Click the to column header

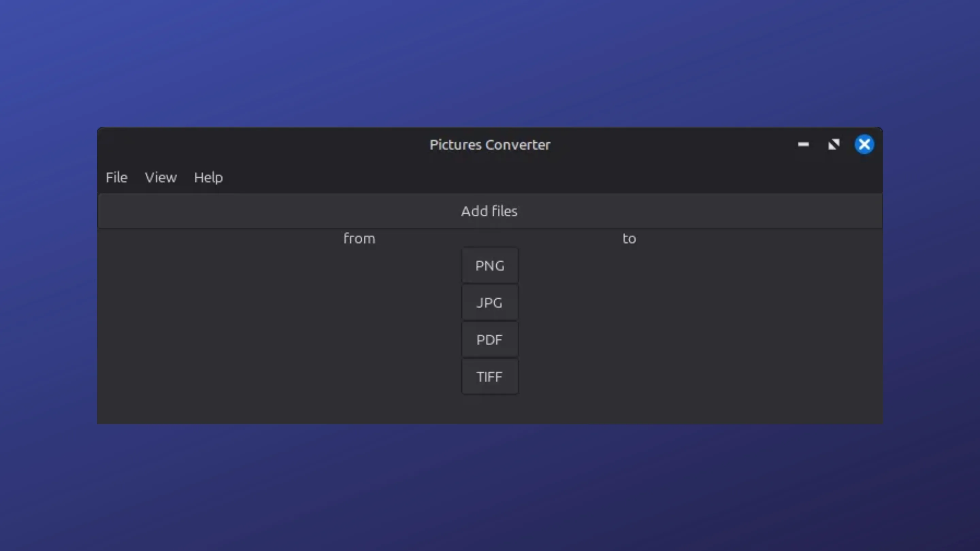pos(629,238)
